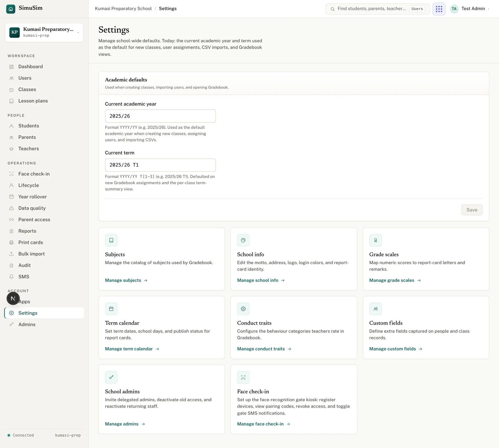
Task: Expand the Kumasi Preparatory school switcher
Action: point(44,32)
